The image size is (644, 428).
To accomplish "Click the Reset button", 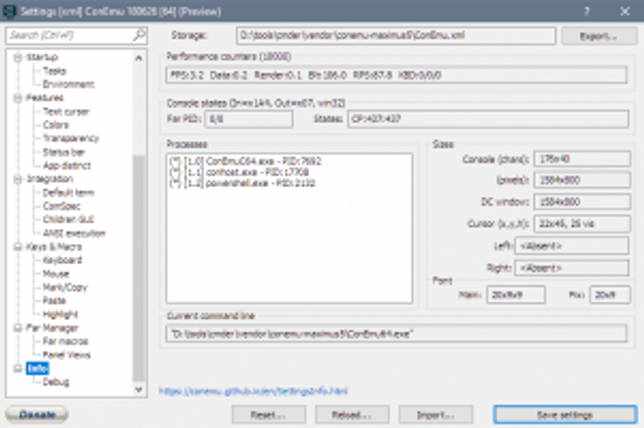I will tap(269, 415).
